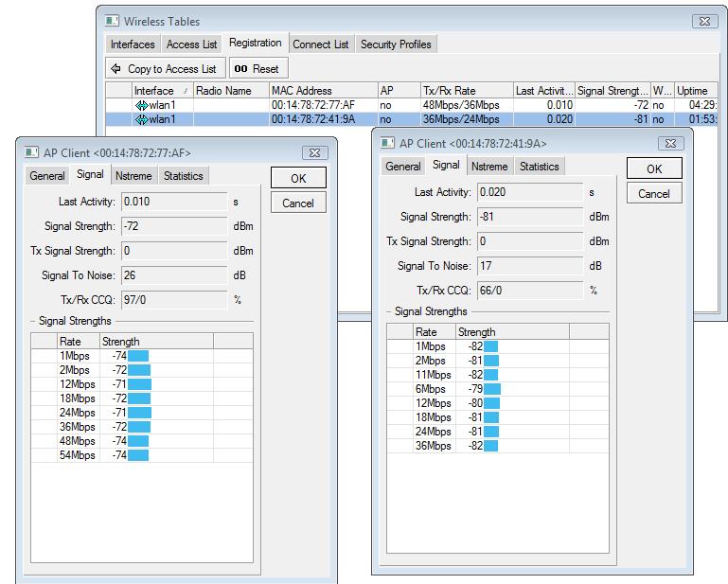728x584 pixels.
Task: Click Rate column header in 77:AF window
Action: click(x=79, y=341)
